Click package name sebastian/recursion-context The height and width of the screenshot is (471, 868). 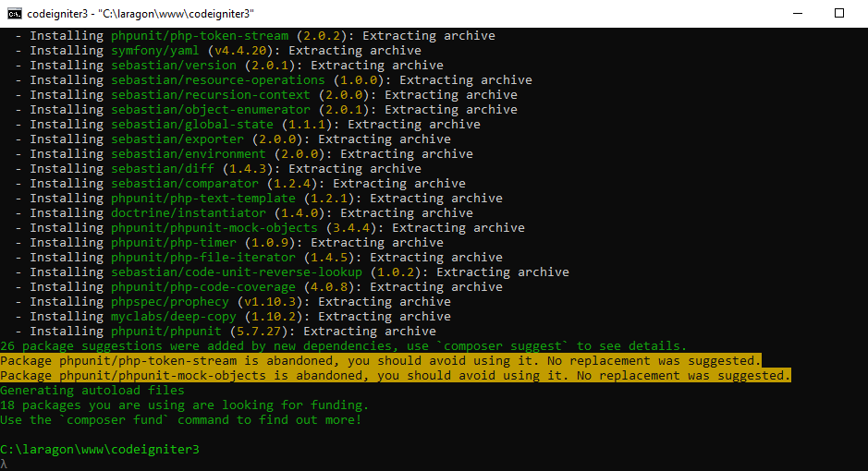pyautogui.click(x=211, y=95)
